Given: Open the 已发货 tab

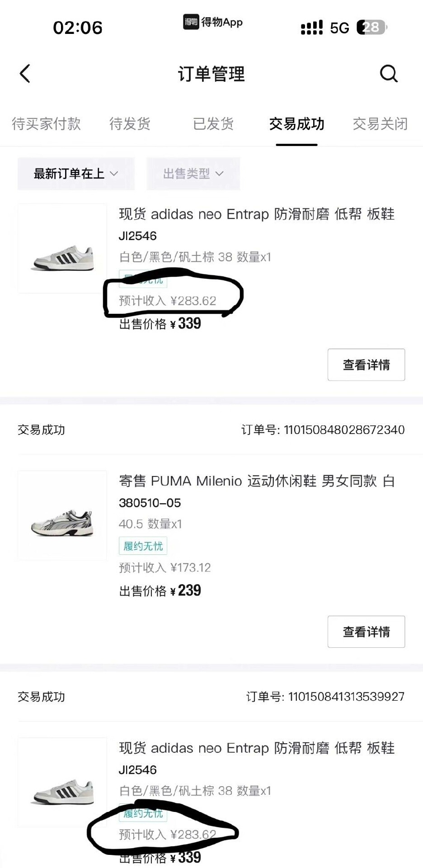Looking at the screenshot, I should 213,124.
